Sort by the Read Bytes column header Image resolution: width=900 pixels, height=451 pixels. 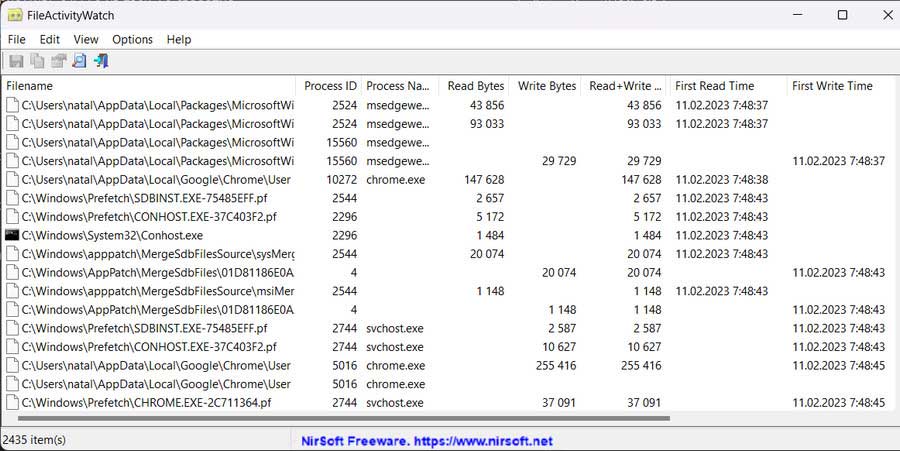[x=475, y=86]
